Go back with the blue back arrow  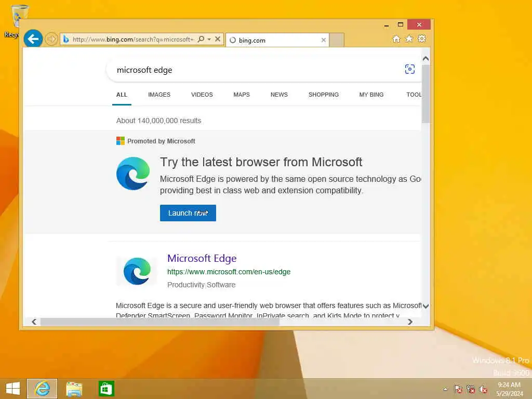33,39
